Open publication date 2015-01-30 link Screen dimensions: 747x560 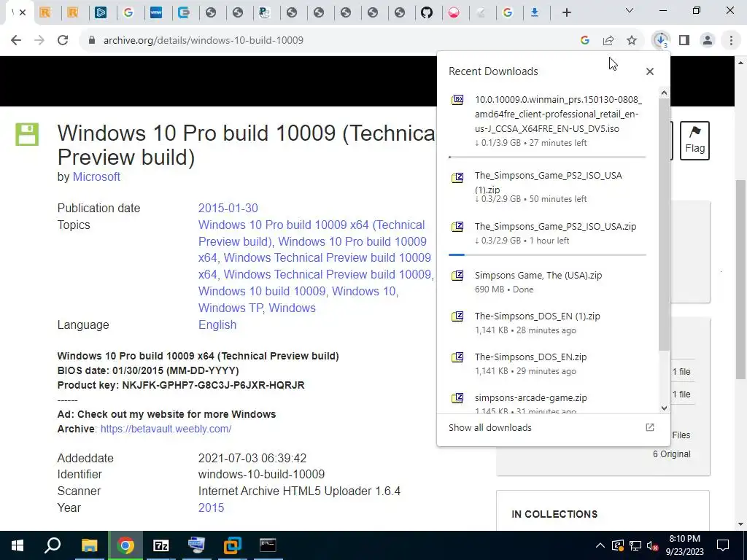(x=228, y=208)
